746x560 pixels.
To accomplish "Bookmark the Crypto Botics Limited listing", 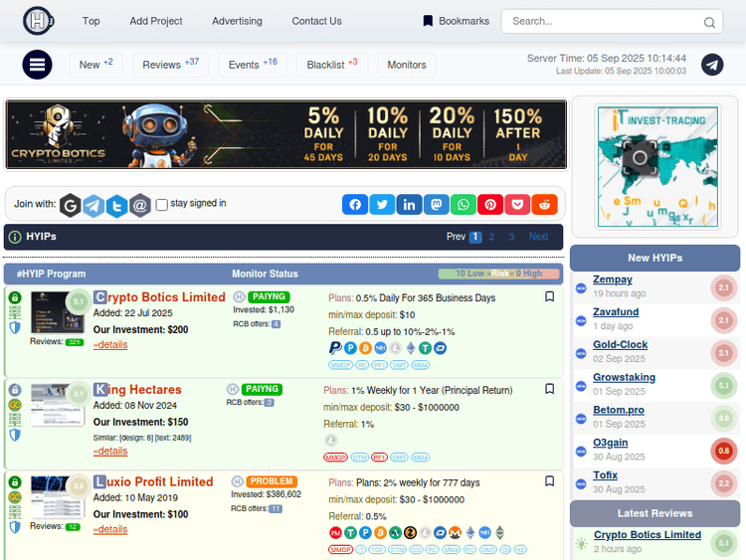I will point(549,296).
